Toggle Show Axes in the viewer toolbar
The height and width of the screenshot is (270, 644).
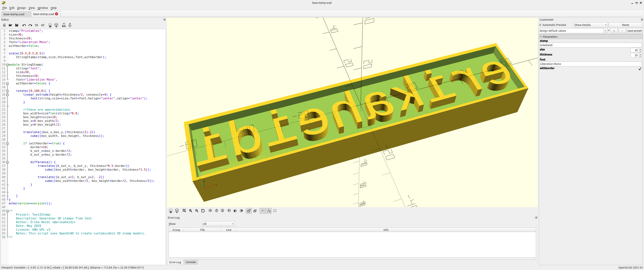(262, 211)
